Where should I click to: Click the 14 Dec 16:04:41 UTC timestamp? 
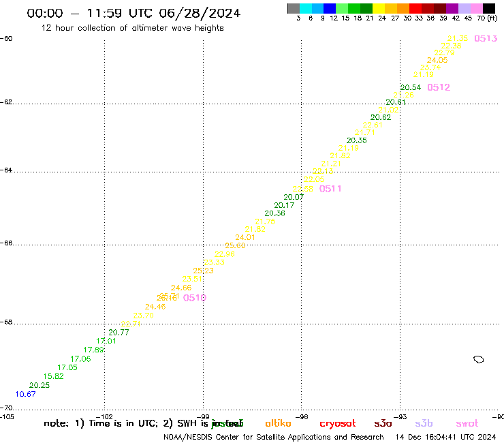[445, 437]
